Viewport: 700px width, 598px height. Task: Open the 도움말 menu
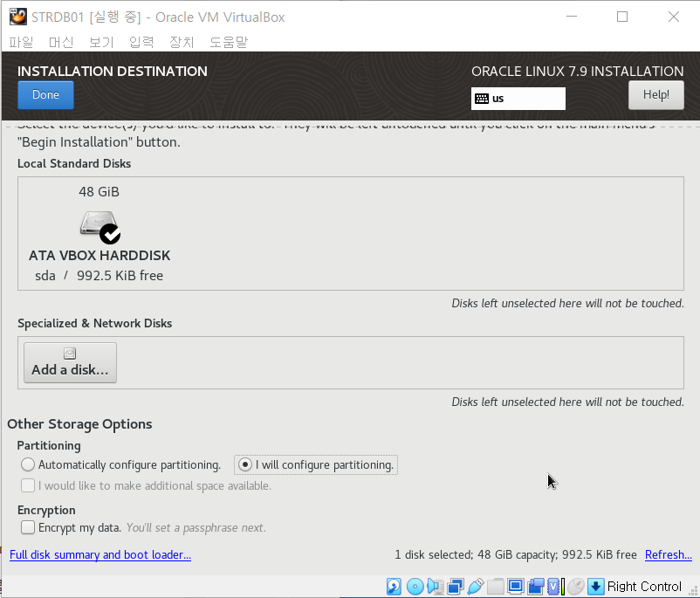point(229,42)
